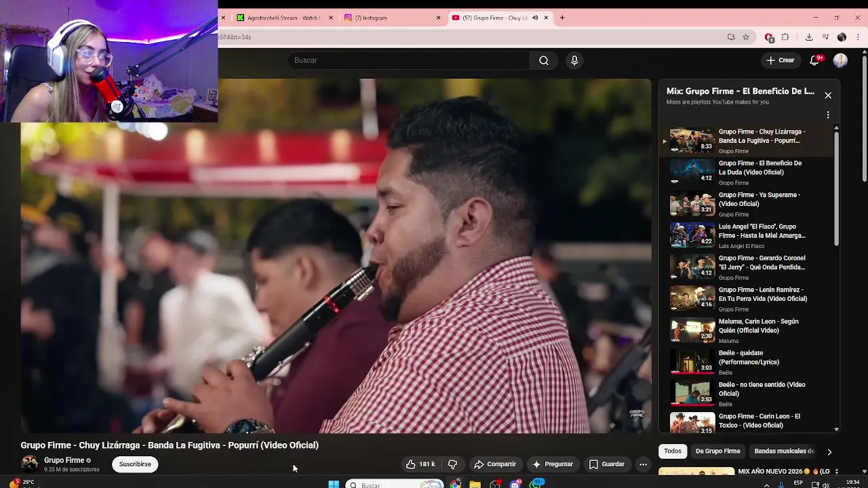
Task: Open File Explorer from taskbar
Action: point(475,484)
